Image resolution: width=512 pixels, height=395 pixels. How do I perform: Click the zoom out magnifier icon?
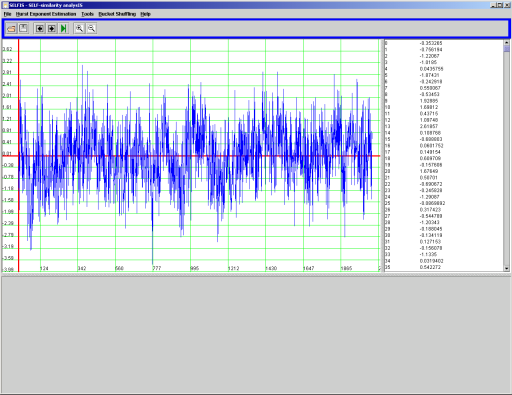tap(91, 29)
